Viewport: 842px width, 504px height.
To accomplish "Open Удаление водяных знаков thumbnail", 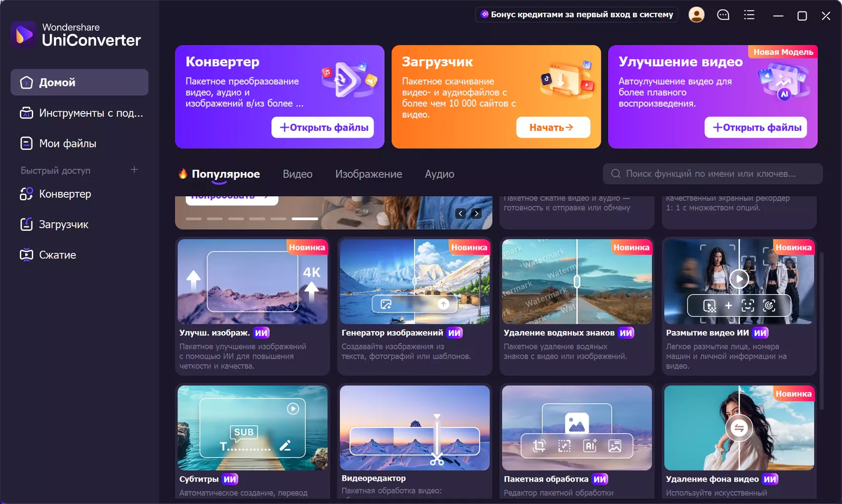I will pos(577,282).
